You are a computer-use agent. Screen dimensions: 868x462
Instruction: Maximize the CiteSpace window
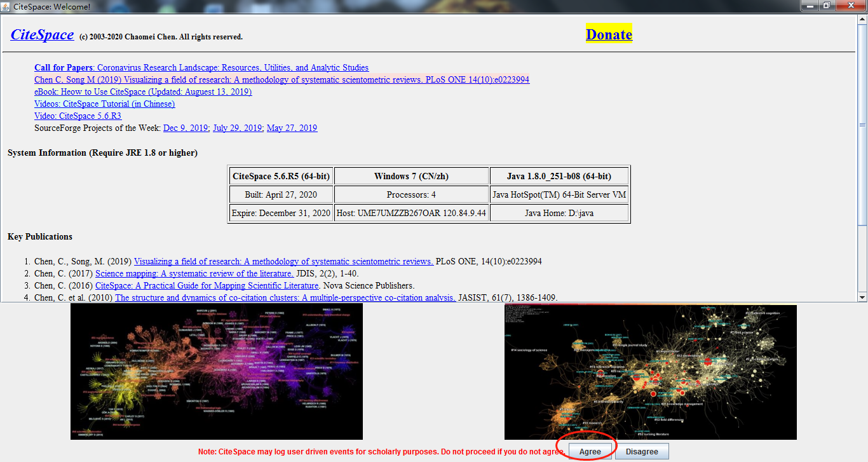point(827,5)
